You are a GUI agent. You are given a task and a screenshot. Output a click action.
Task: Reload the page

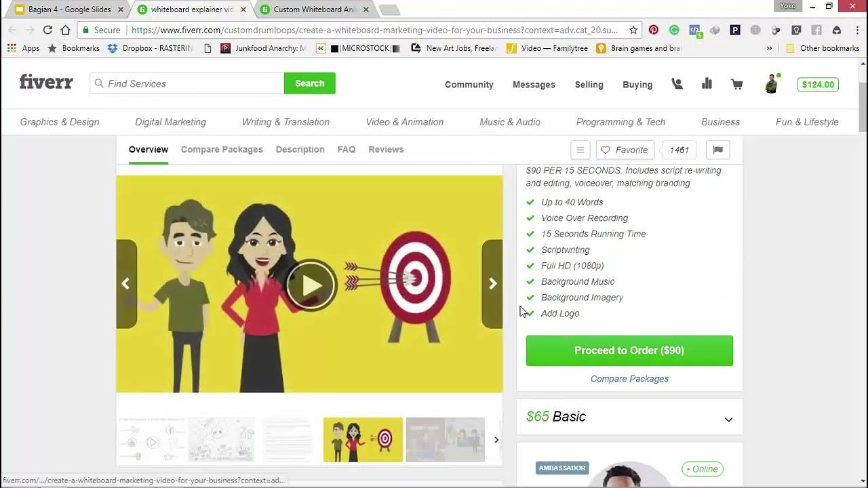47,30
